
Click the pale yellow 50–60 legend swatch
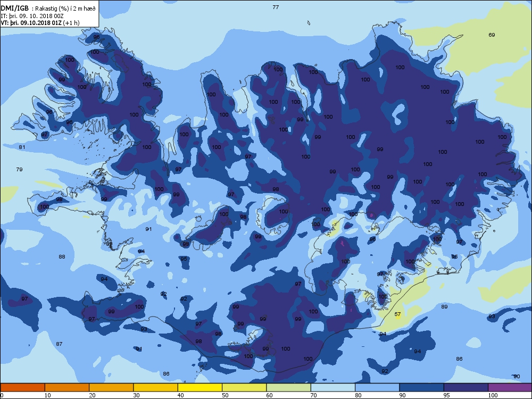point(244,387)
